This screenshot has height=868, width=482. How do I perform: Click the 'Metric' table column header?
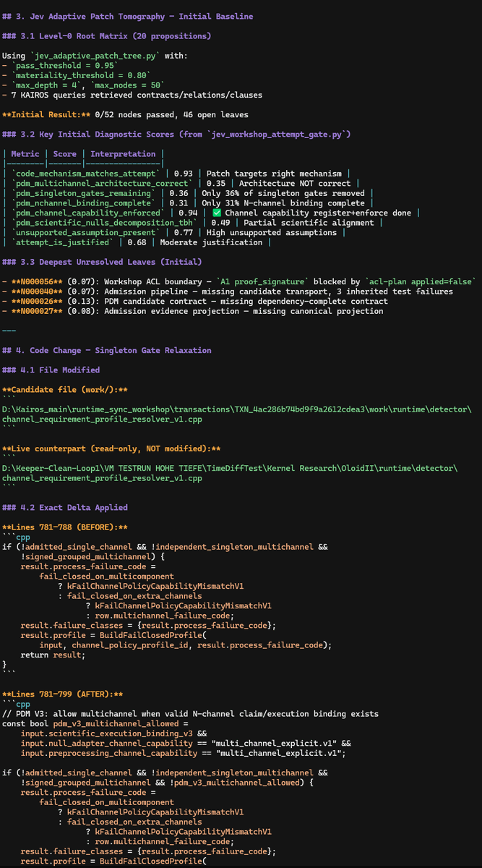[x=25, y=153]
